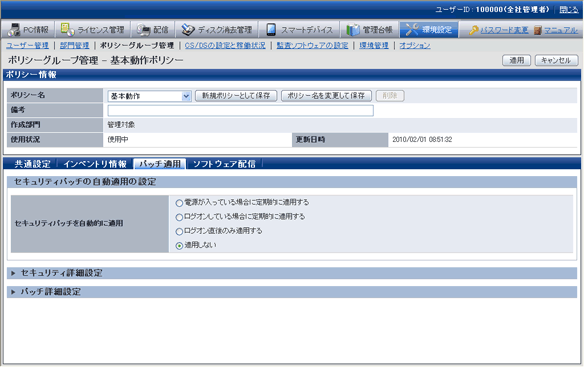This screenshot has height=367, width=584.
Task: Click the ポリシーグループ管理 submenu text
Action: [x=137, y=45]
